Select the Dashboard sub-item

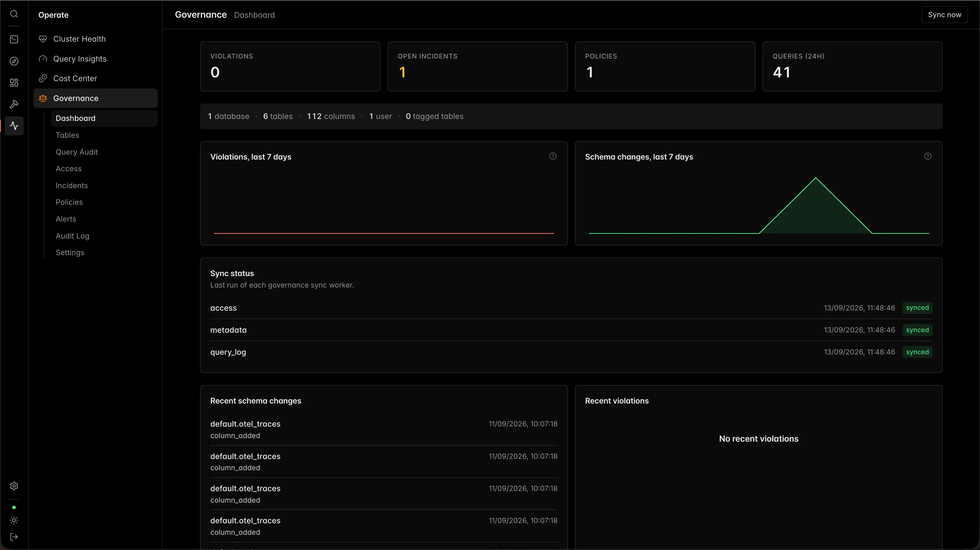104,118
